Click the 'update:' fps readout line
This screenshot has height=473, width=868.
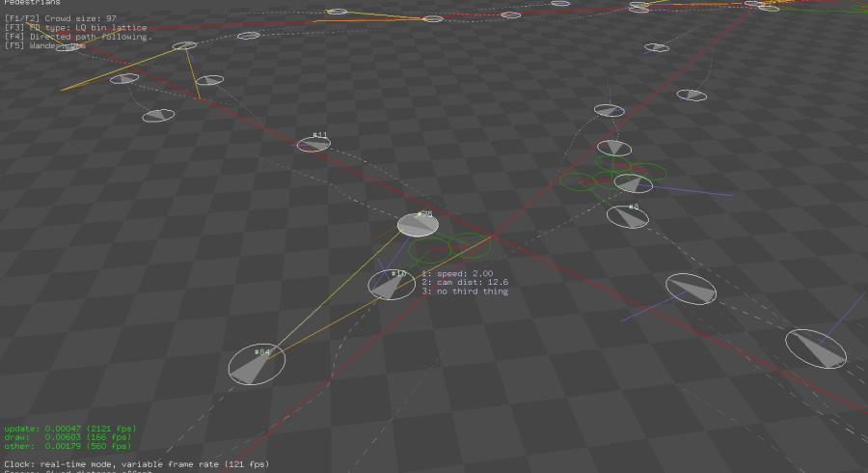(69, 429)
